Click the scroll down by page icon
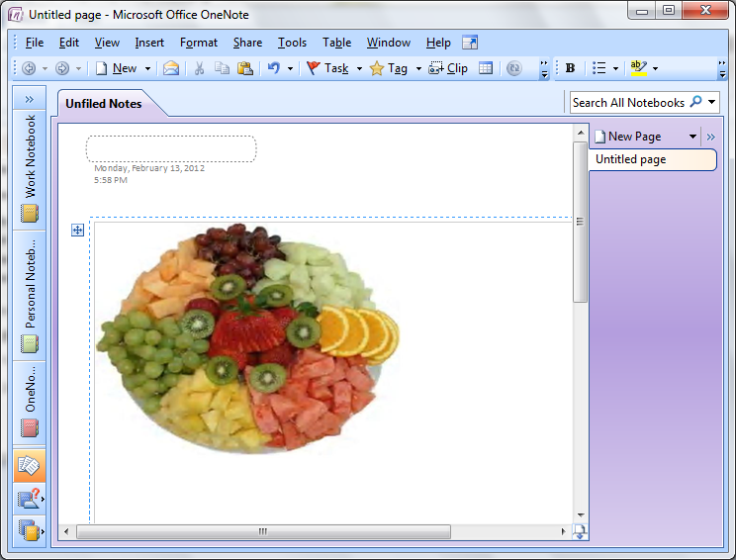This screenshot has height=560, width=736. point(580,532)
